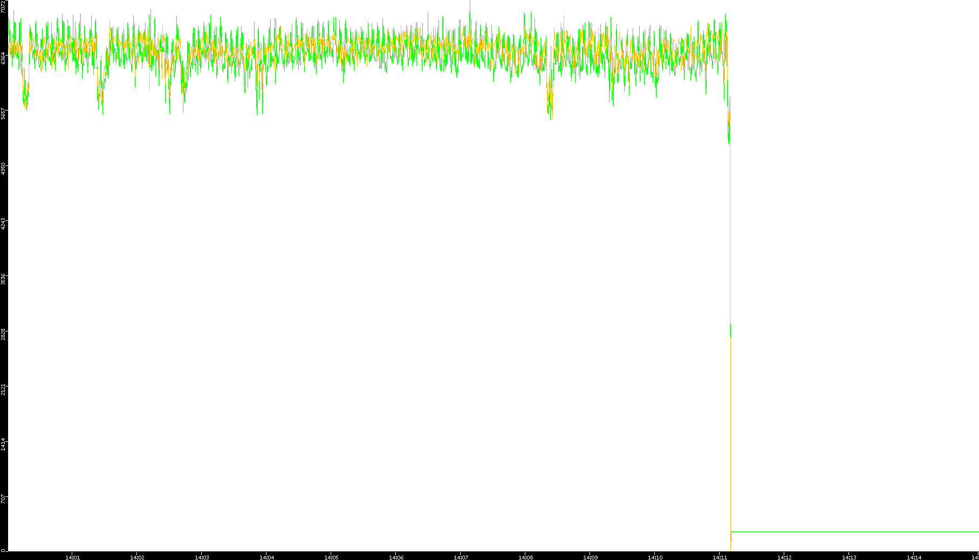
Task: Select the 6364 vertical axis label
Action: pos(3,58)
